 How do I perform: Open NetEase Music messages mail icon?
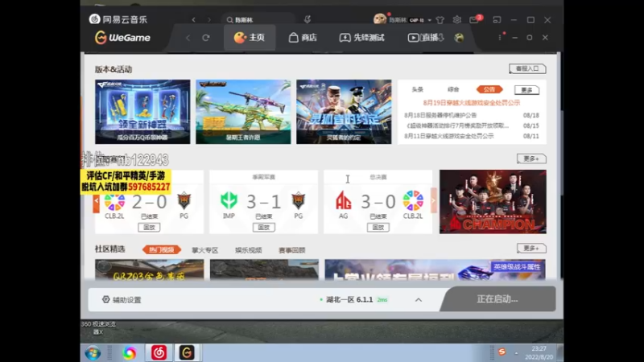[x=473, y=19]
